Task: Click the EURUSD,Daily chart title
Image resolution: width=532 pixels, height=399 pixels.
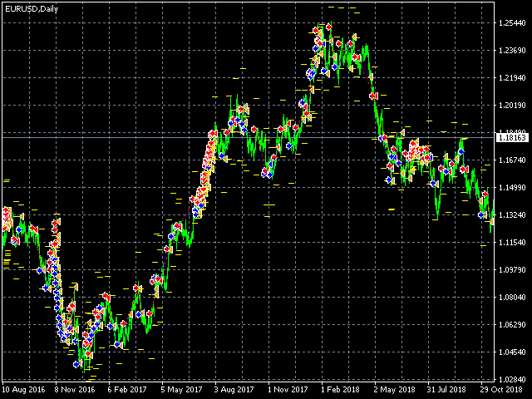Action: click(x=32, y=9)
